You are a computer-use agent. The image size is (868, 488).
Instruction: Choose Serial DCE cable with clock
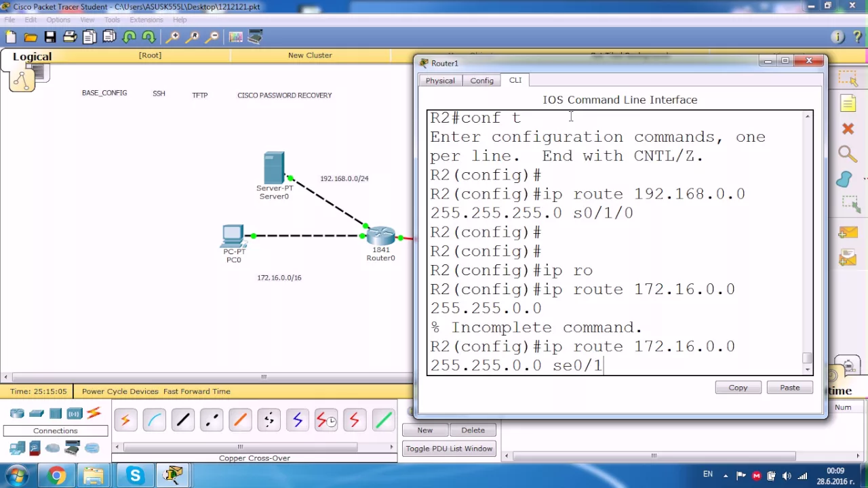tap(326, 421)
